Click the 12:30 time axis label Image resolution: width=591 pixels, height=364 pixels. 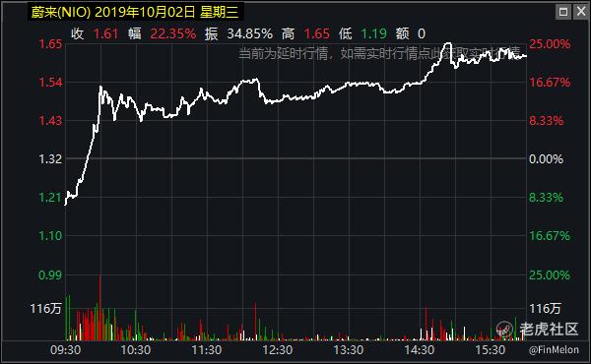click(x=278, y=350)
